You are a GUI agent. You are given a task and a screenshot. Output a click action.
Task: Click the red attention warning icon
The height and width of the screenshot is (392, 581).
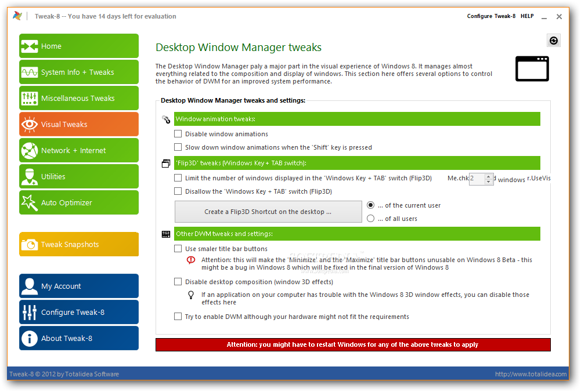191,260
